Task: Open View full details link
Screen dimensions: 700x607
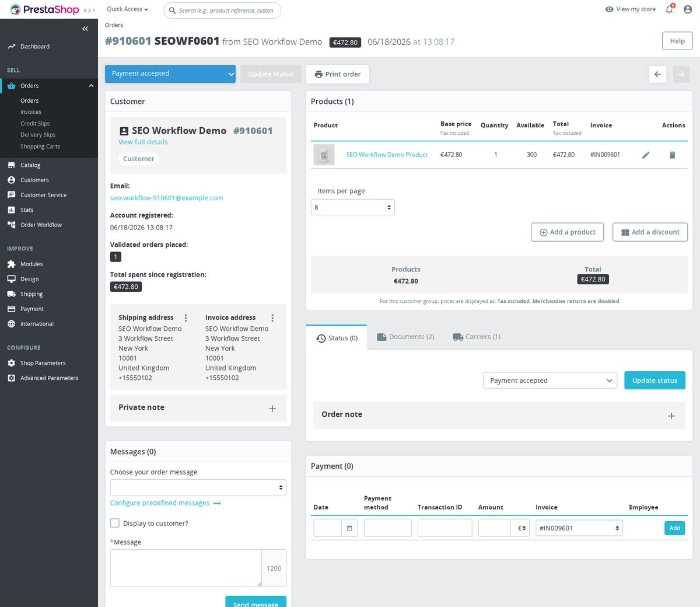Action: tap(143, 142)
